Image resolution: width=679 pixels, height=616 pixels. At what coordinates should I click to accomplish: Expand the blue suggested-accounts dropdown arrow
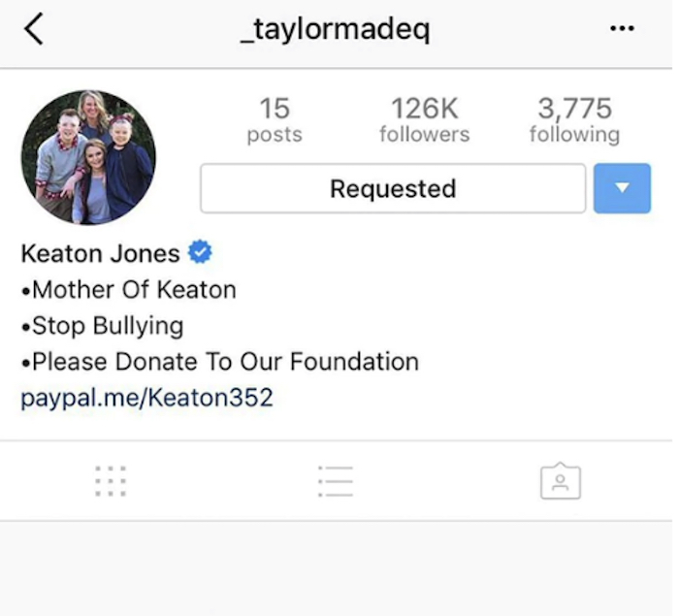622,188
